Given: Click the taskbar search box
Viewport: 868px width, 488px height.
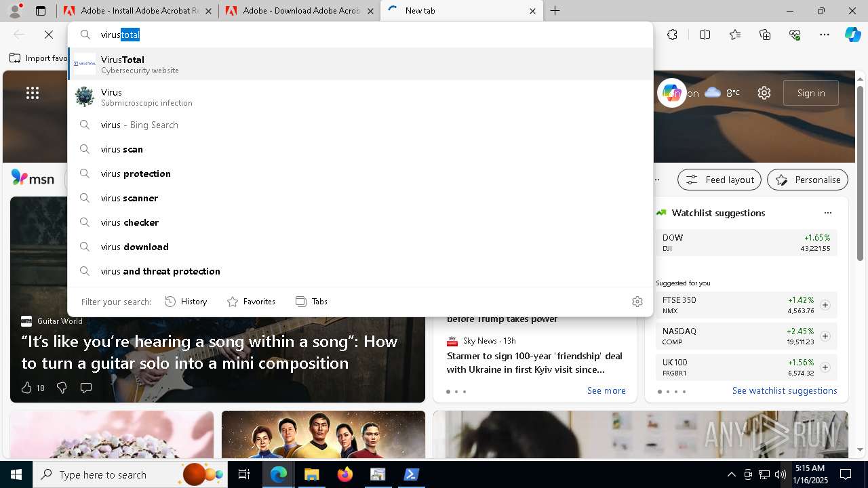Looking at the screenshot, I should (130, 474).
